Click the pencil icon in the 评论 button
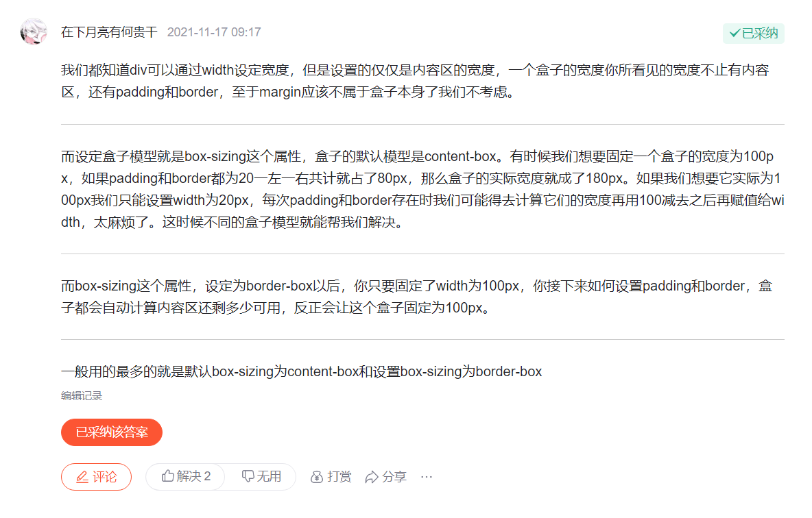 coord(82,477)
